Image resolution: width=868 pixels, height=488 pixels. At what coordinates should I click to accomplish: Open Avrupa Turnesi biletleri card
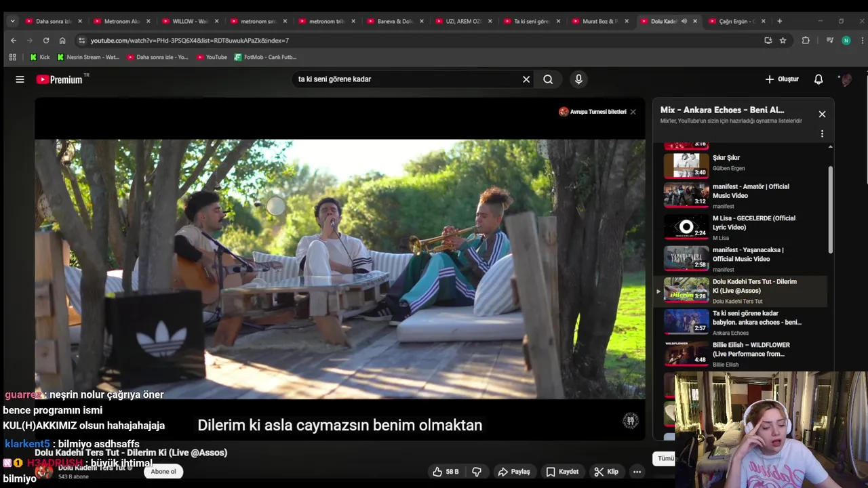593,112
